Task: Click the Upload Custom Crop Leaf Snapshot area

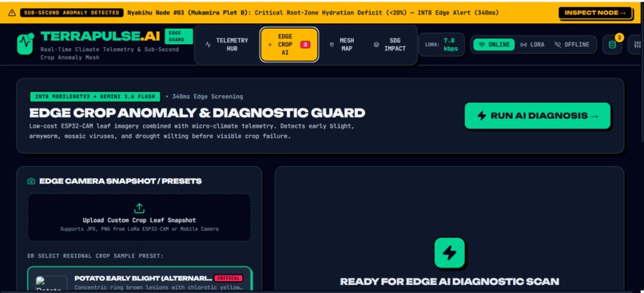Action: (139, 217)
